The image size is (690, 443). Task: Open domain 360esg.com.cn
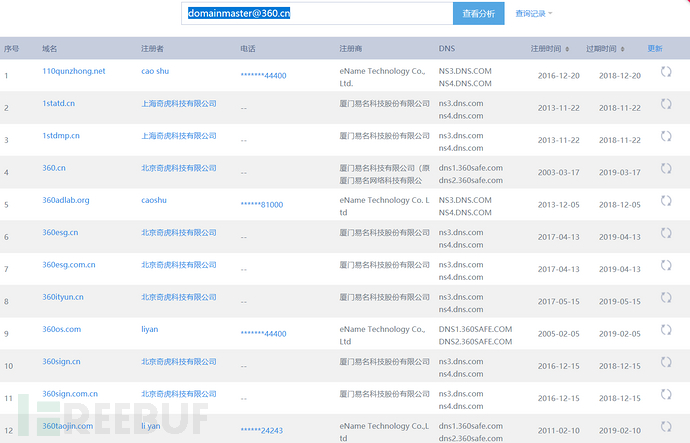(x=69, y=264)
